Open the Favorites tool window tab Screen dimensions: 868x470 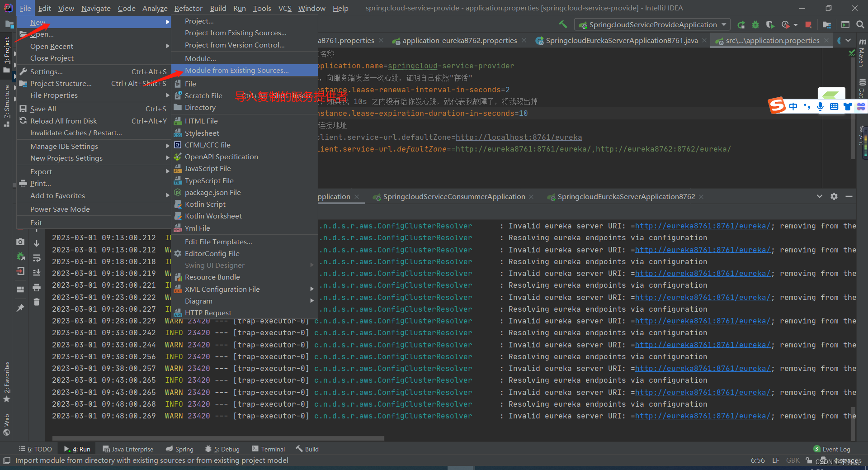point(7,382)
